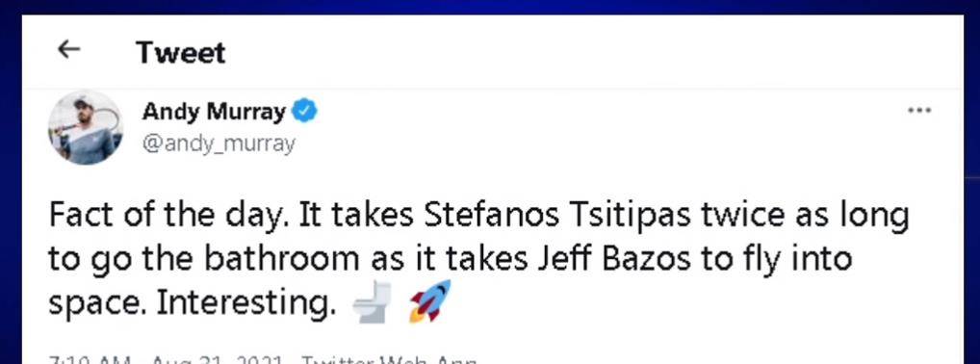Click the blue verified badge
This screenshot has height=364, width=980.
(x=305, y=112)
